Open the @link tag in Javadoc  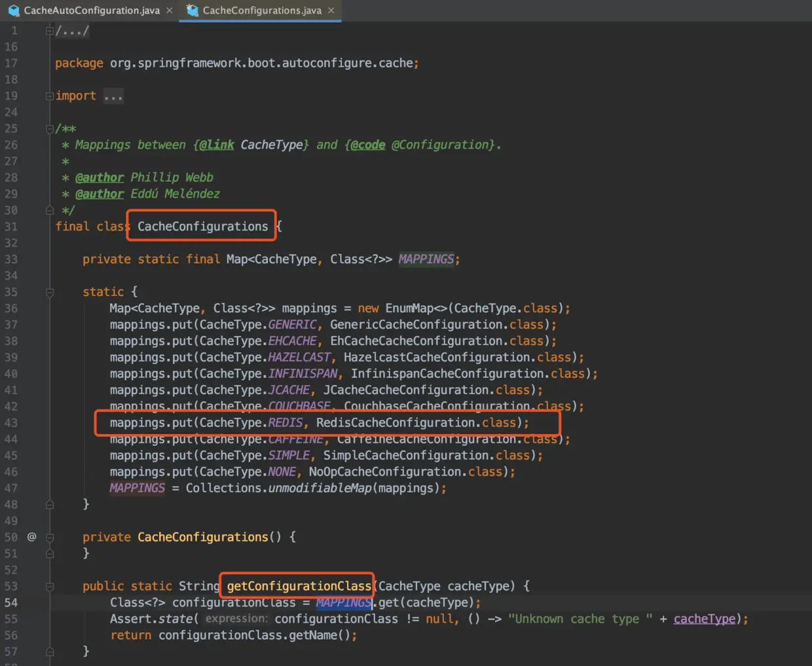point(217,145)
